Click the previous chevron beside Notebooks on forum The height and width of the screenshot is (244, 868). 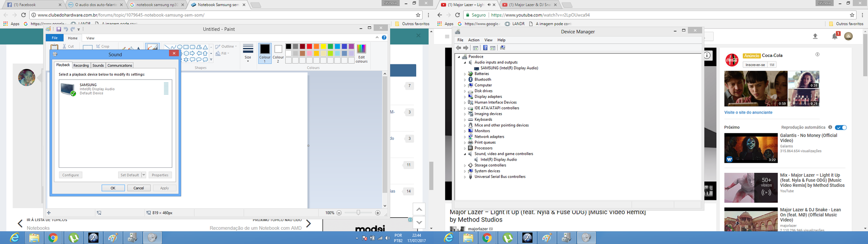pyautogui.click(x=20, y=223)
